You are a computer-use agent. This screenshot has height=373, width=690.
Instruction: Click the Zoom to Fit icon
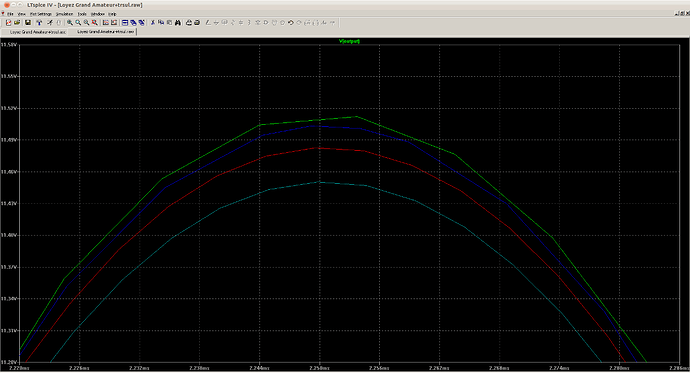(95, 22)
